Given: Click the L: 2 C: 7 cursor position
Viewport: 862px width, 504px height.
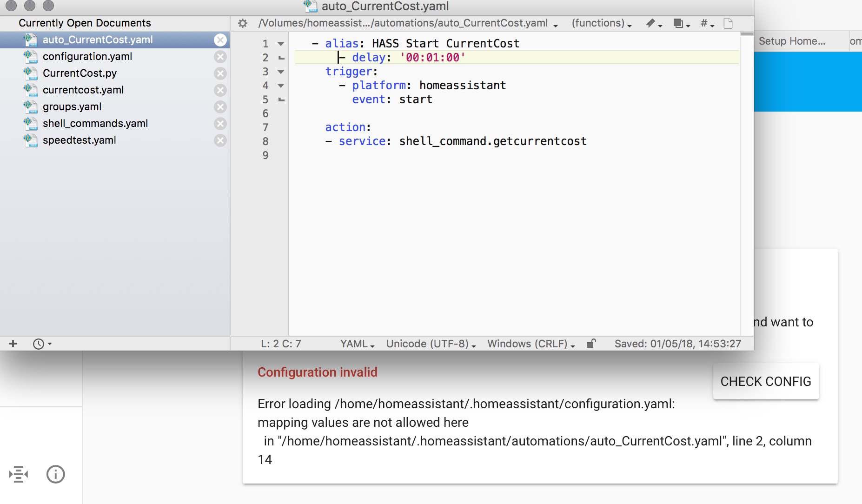Looking at the screenshot, I should pyautogui.click(x=281, y=344).
